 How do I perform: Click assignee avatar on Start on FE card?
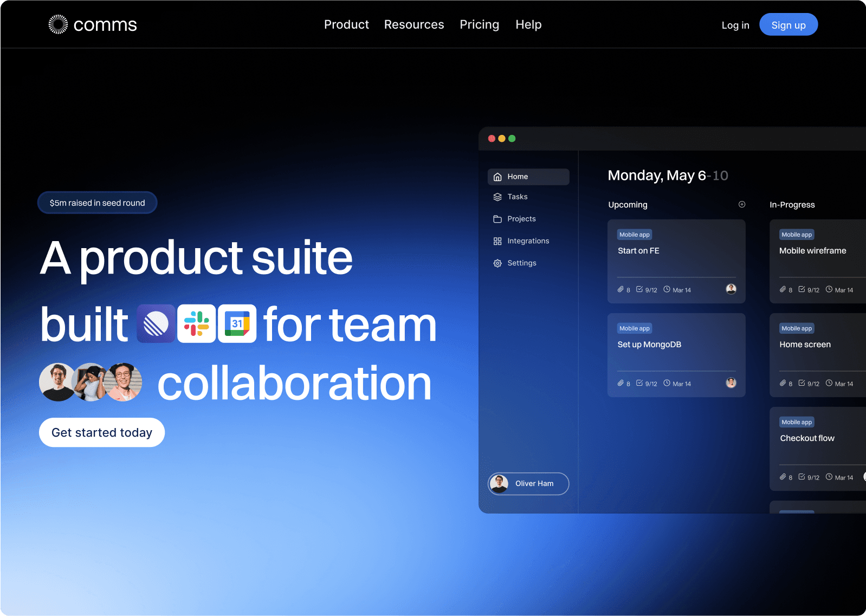pos(731,289)
